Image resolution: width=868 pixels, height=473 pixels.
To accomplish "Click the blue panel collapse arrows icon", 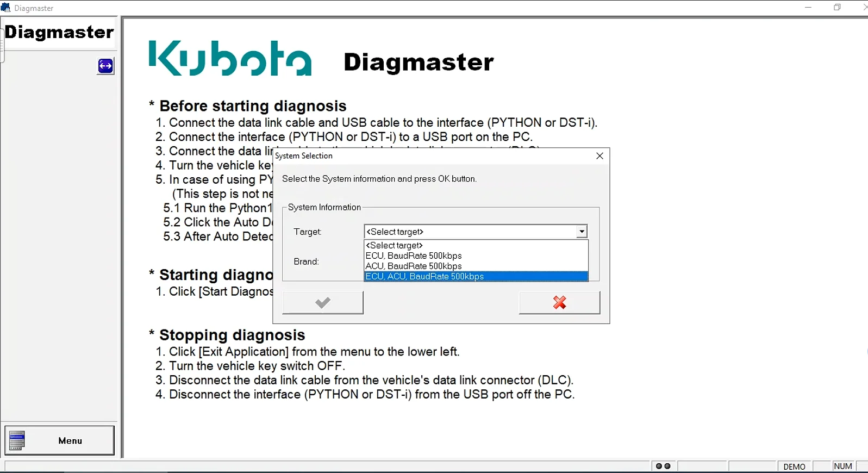I will [105, 66].
